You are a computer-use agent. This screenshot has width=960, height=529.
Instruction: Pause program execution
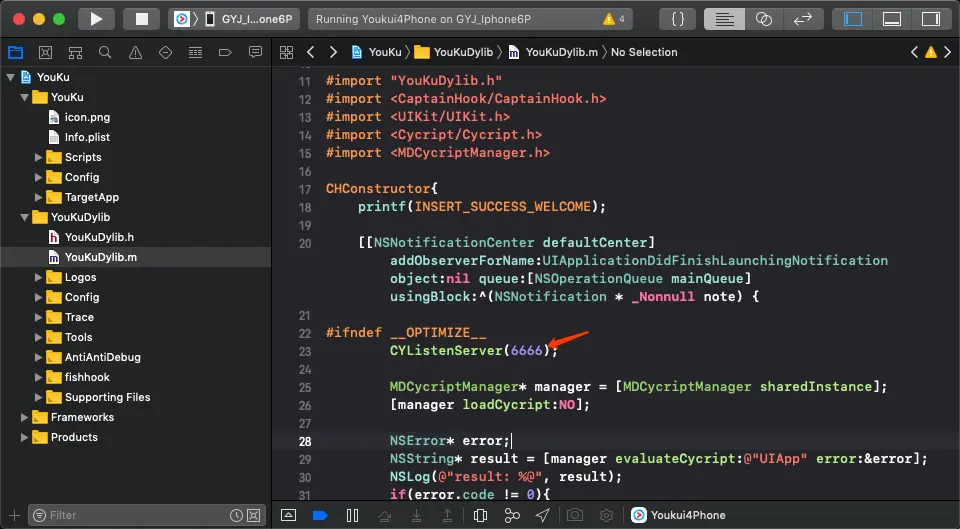353,516
